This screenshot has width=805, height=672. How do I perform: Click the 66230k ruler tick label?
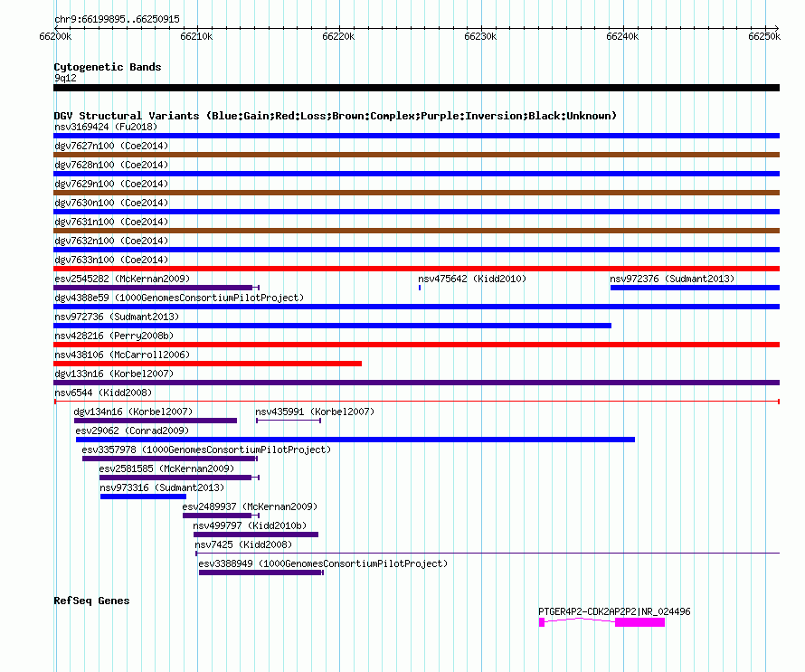click(x=480, y=36)
